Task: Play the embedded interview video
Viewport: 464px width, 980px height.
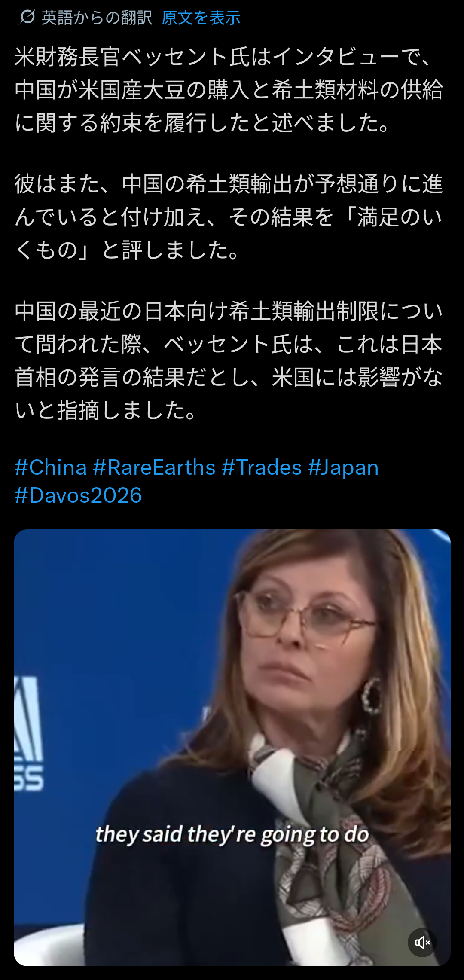Action: pyautogui.click(x=232, y=748)
